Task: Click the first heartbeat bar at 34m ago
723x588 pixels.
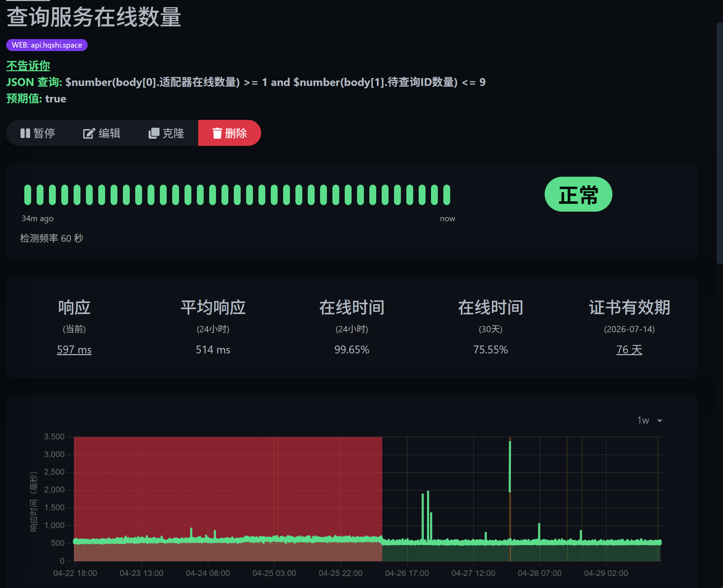Action: (x=27, y=195)
